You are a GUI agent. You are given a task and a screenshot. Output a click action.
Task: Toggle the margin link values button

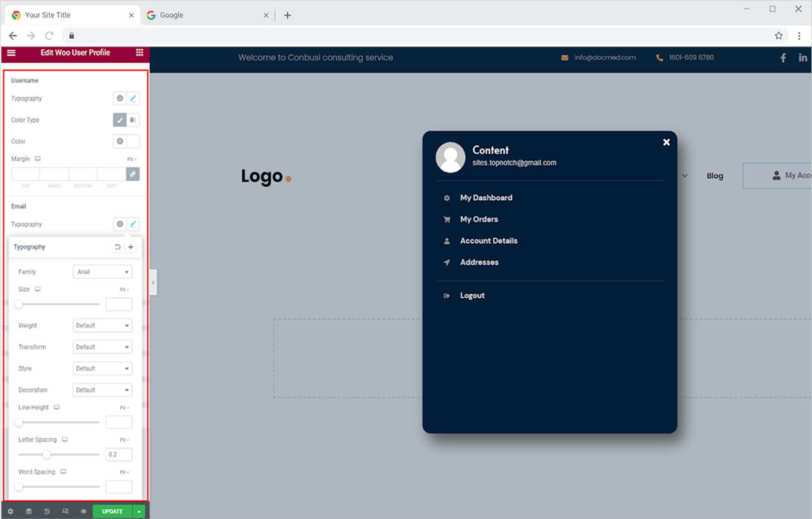[x=132, y=174]
